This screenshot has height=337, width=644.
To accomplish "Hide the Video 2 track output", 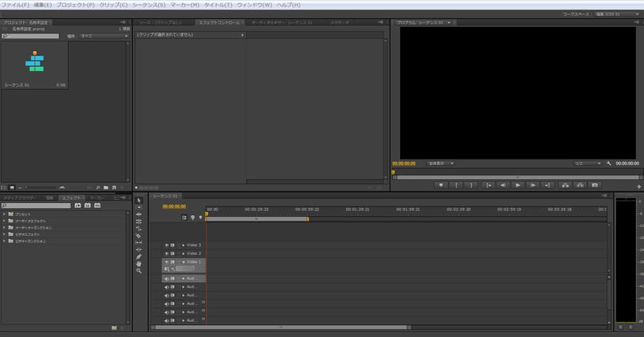I will point(167,253).
